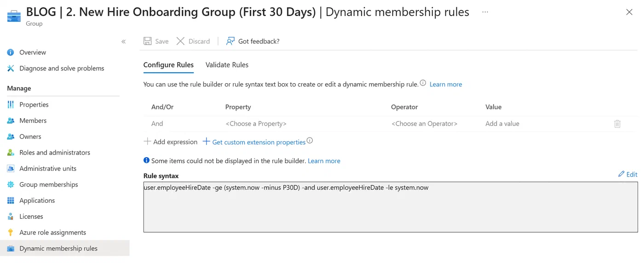This screenshot has width=644, height=263.
Task: Open Got feedback? link
Action: [259, 41]
